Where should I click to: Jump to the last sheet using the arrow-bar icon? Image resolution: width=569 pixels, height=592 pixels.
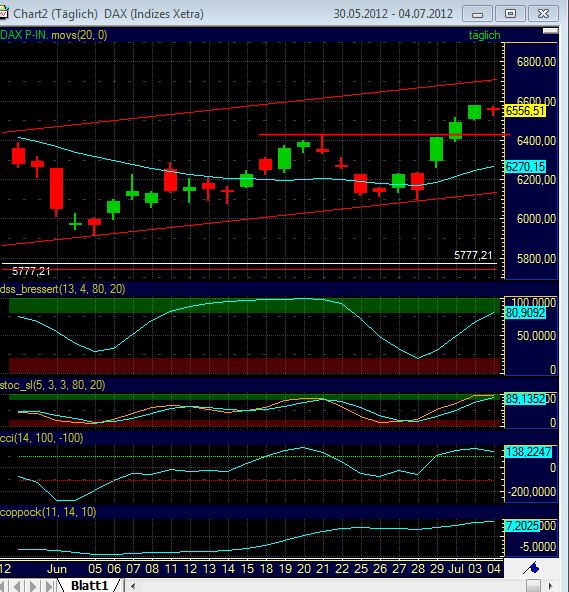click(x=49, y=586)
